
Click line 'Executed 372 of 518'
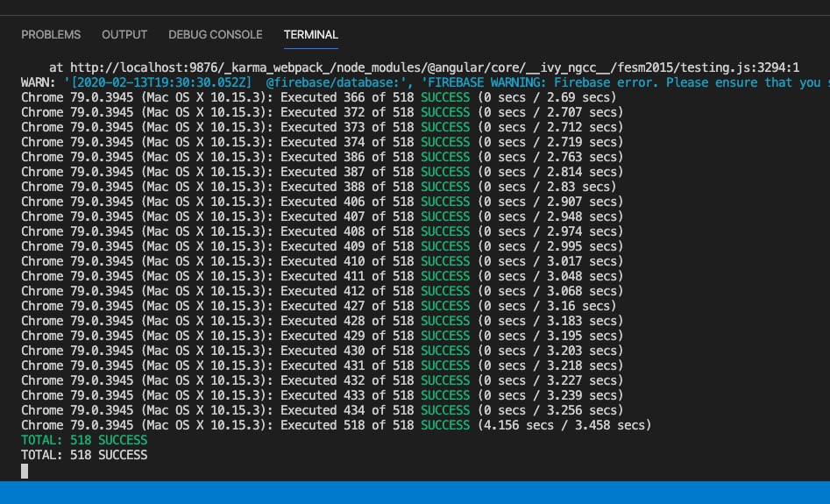pyautogui.click(x=323, y=112)
